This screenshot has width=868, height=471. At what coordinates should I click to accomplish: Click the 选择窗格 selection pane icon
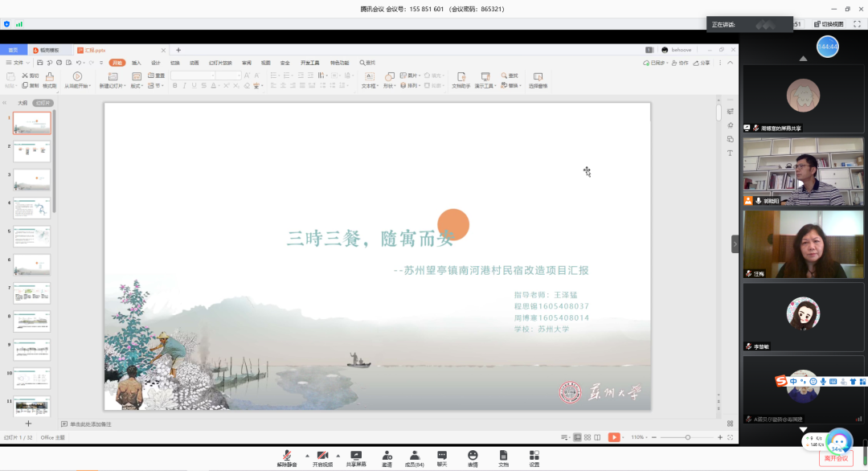[x=538, y=80]
